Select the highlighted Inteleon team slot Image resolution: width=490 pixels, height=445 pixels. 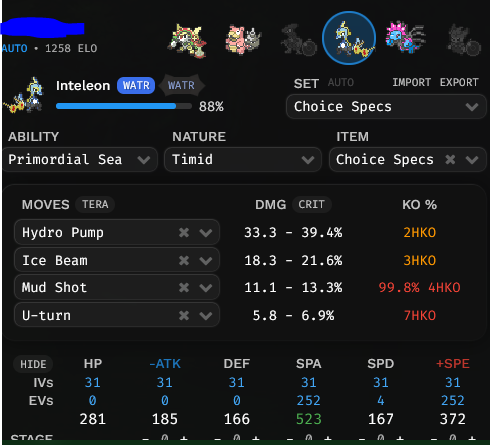coord(349,38)
